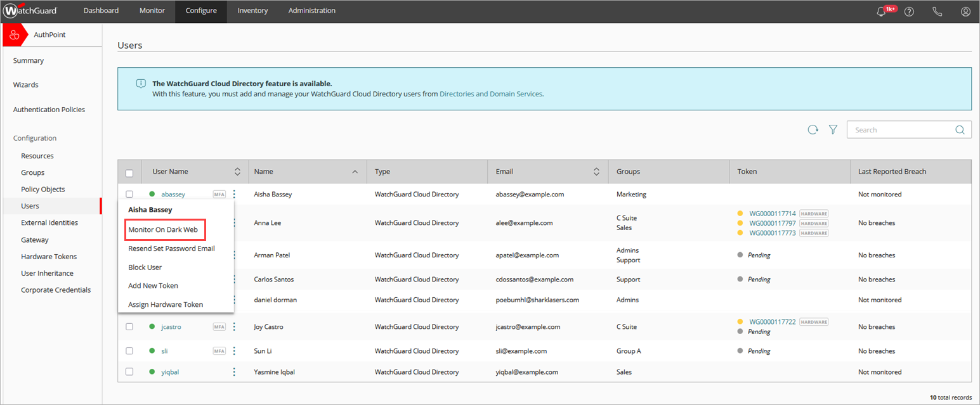Select Resend Set Password Email
Image resolution: width=980 pixels, height=405 pixels.
coord(171,248)
